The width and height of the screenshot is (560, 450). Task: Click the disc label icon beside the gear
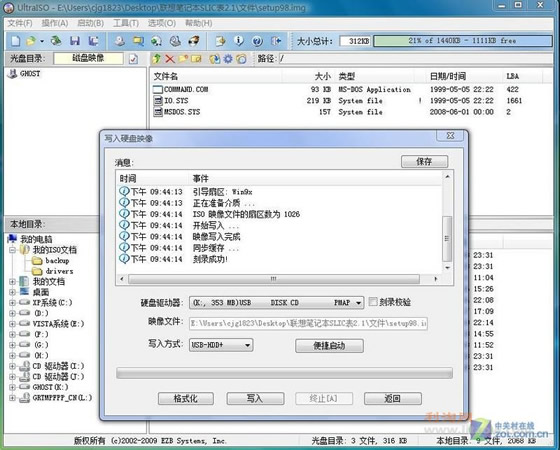[242, 59]
